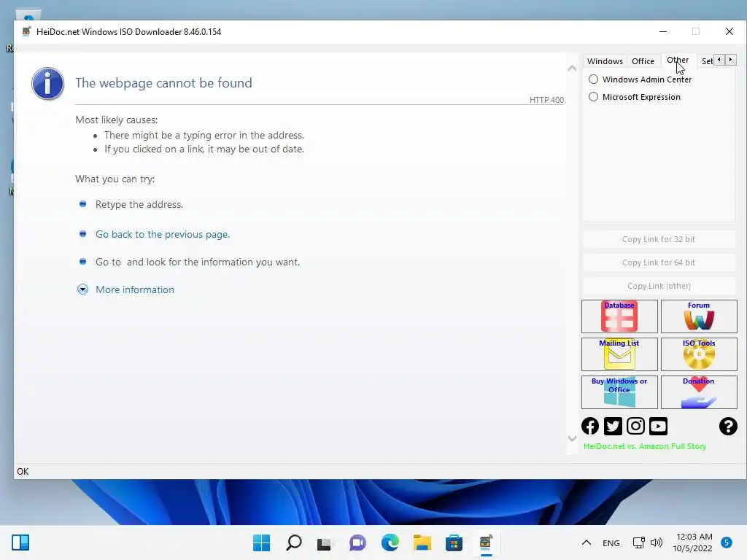Click 'Retype the address.' text
Viewport: 747px width, 560px height.
[139, 204]
